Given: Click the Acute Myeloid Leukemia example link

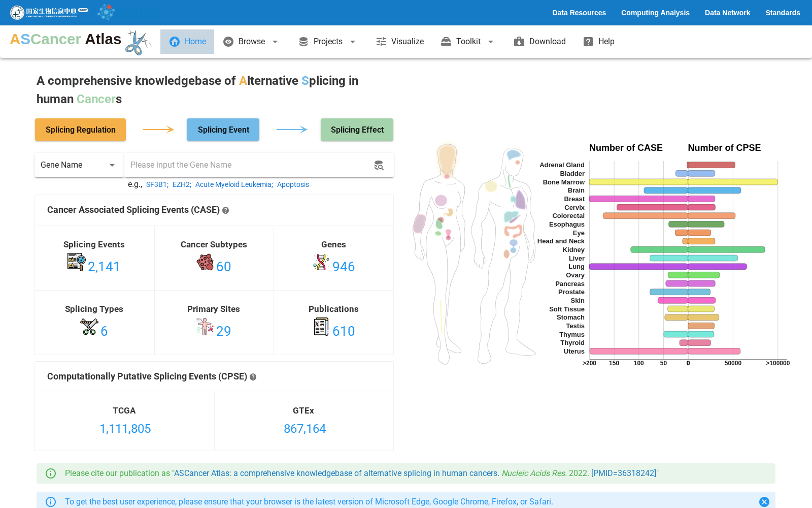Looking at the screenshot, I should pos(233,185).
